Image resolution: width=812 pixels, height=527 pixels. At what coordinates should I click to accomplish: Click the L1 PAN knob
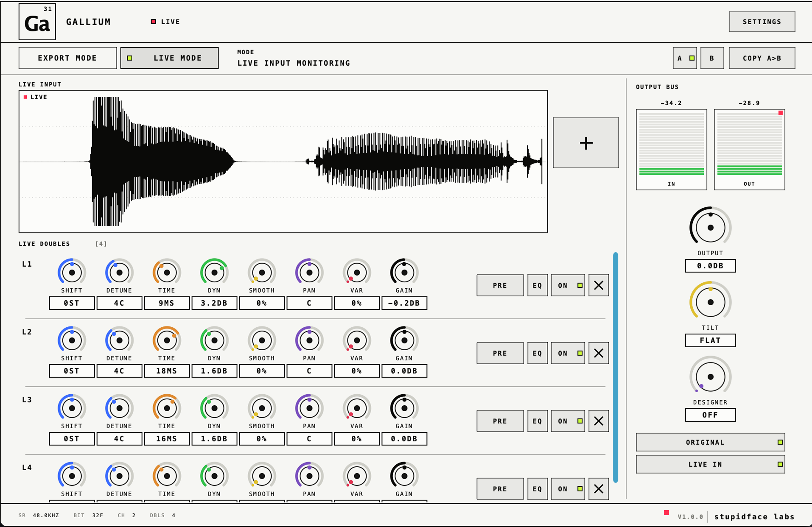point(309,272)
